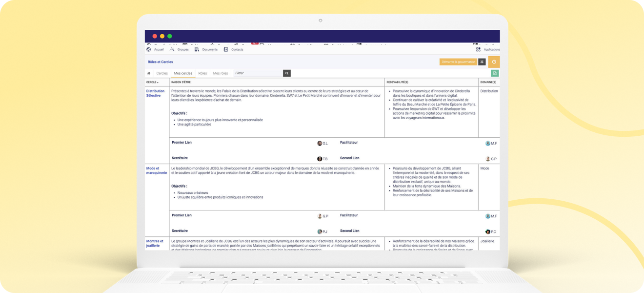
Task: Open the Montres et joaillerie circle link
Action: (155, 243)
